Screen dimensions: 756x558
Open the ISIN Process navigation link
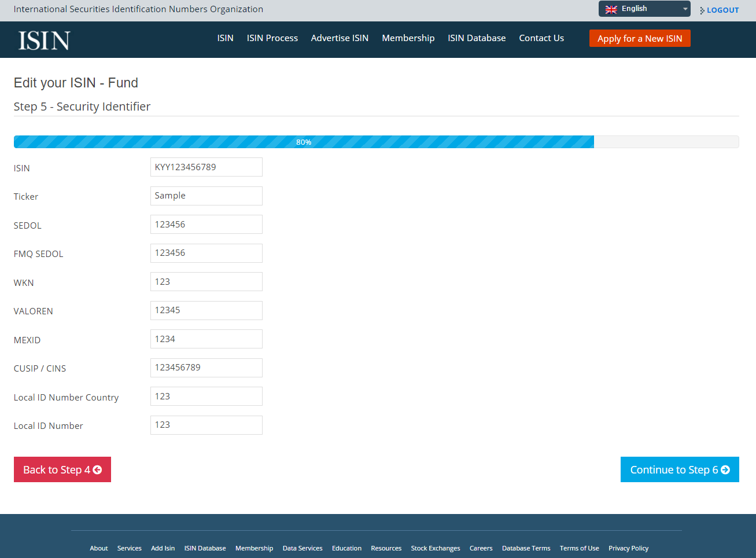tap(272, 38)
